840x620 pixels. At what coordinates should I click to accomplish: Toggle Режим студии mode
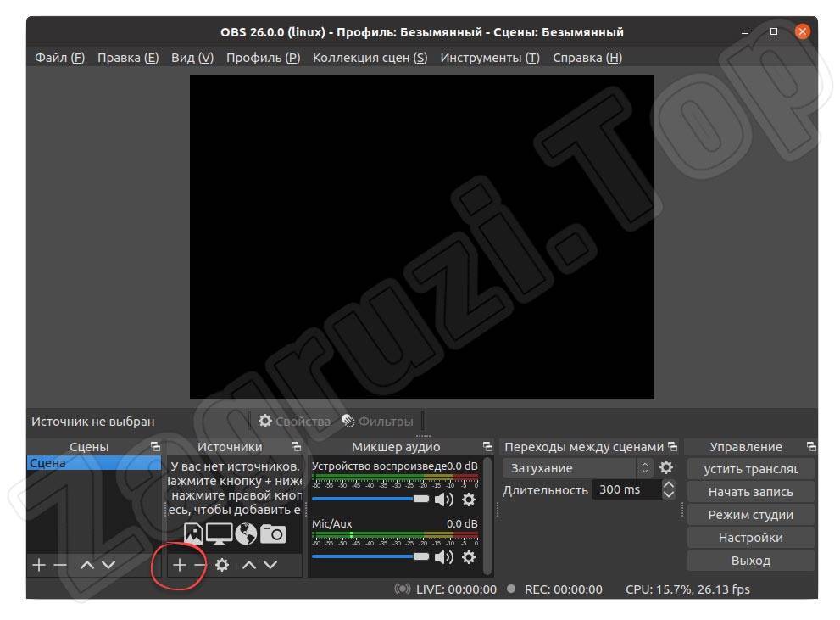pyautogui.click(x=750, y=515)
